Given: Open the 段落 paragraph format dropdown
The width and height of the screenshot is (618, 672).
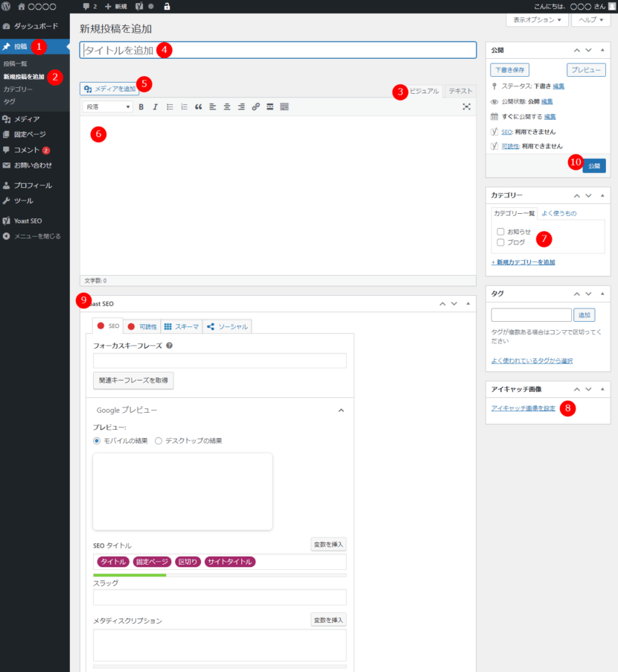Looking at the screenshot, I should click(109, 107).
